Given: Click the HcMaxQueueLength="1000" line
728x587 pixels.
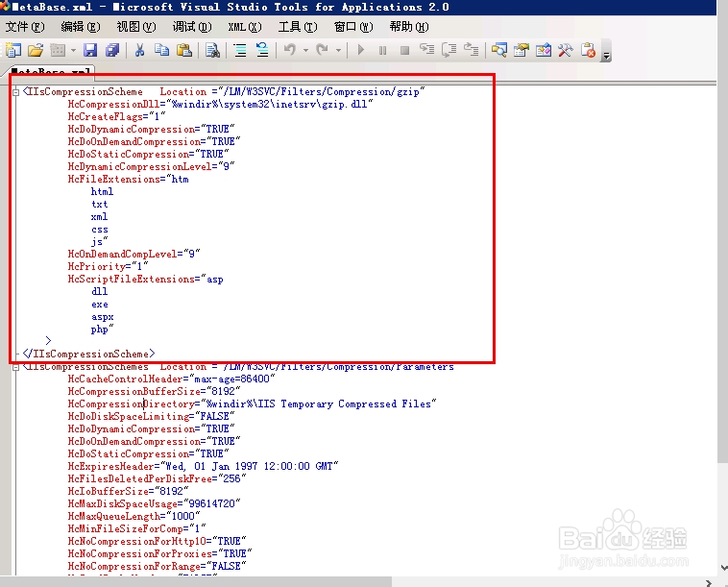Looking at the screenshot, I should [133, 517].
